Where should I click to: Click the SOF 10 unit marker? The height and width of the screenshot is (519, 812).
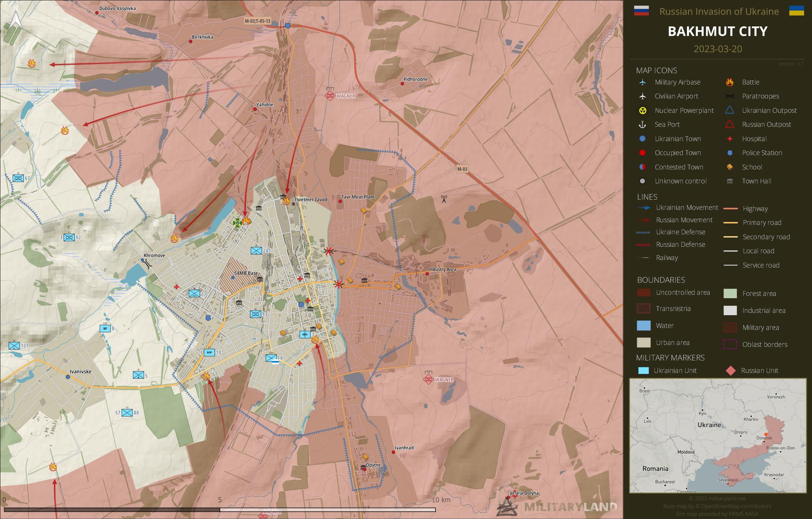pos(209,353)
